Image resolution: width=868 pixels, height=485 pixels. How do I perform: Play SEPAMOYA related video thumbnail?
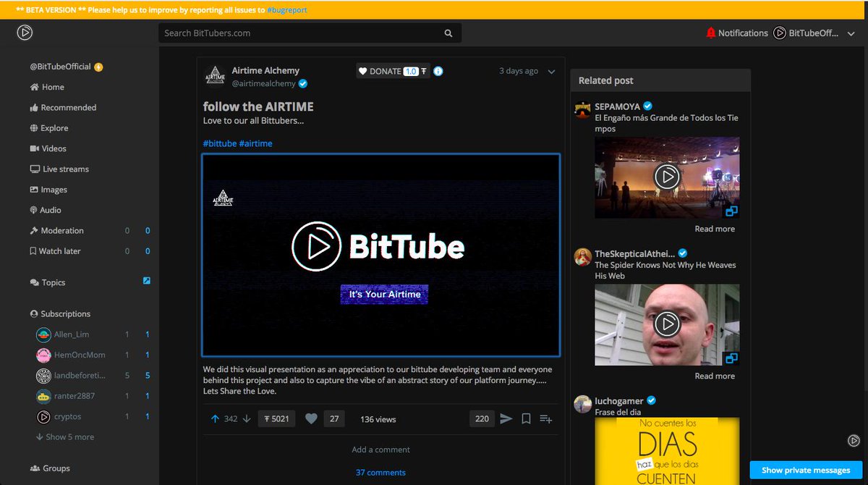[x=667, y=177]
